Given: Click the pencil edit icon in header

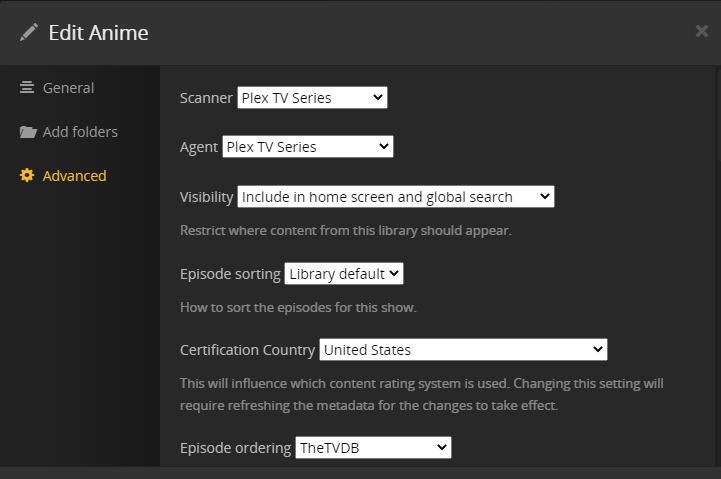Looking at the screenshot, I should tap(29, 32).
